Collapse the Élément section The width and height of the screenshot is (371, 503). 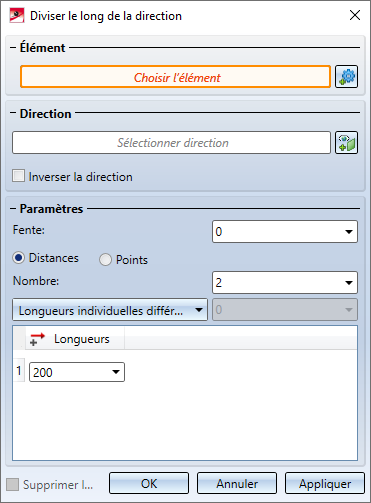[13, 48]
